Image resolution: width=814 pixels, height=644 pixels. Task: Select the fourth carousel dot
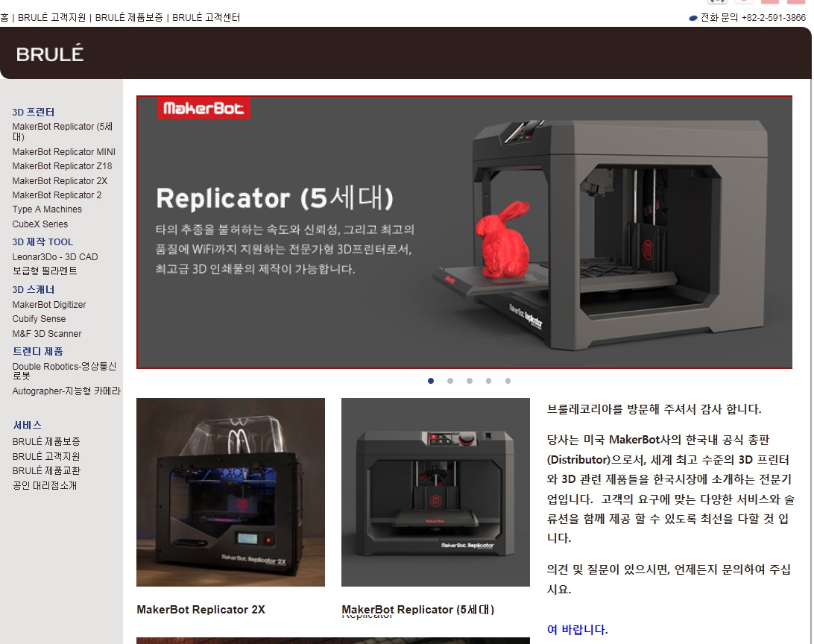coord(488,381)
